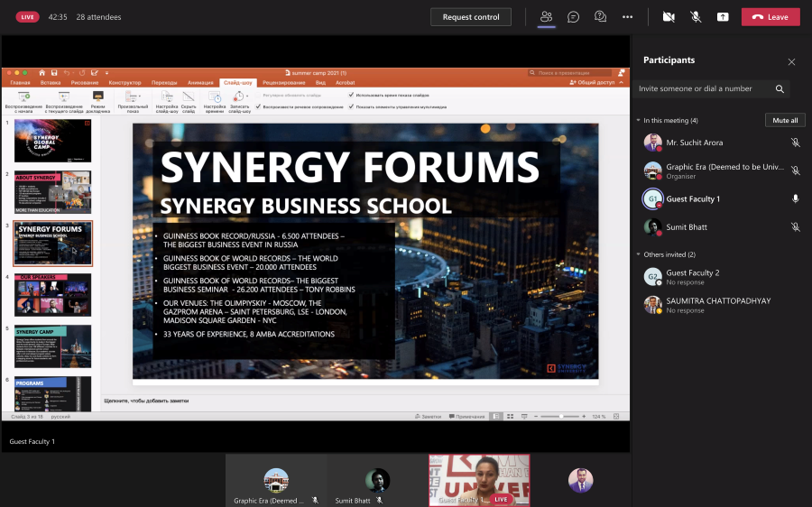Viewport: 812px width, 507px height.
Task: Toggle Mr. Suchit Arora's microphone icon
Action: coord(795,143)
